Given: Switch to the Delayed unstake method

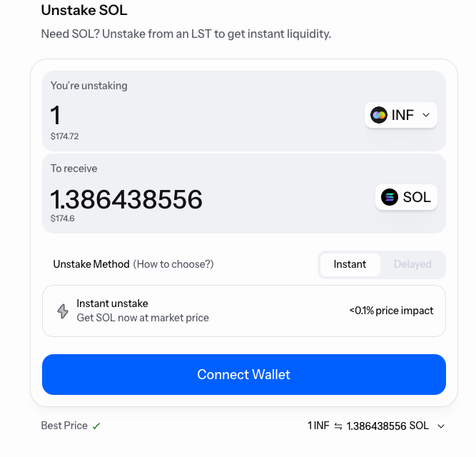Looking at the screenshot, I should point(412,264).
